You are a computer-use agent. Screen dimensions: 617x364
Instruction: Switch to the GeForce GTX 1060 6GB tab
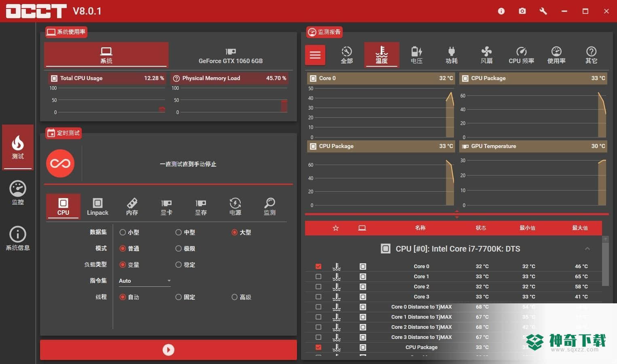(x=231, y=55)
